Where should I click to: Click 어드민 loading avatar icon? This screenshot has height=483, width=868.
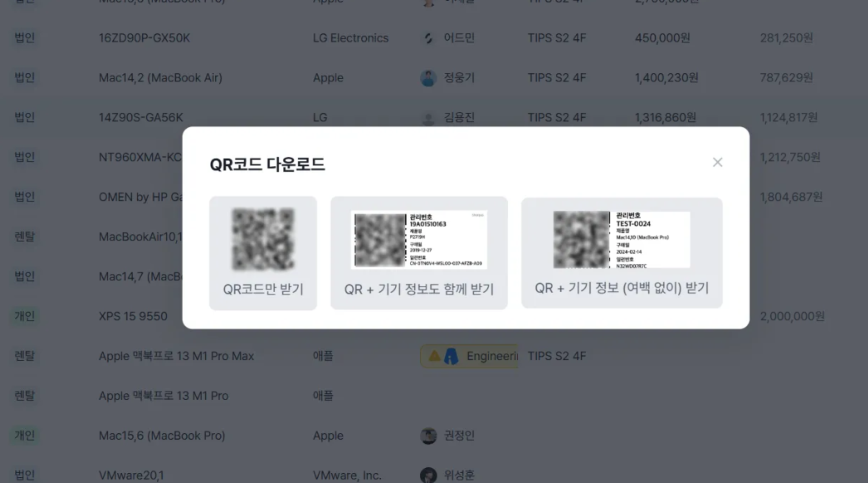tap(428, 38)
